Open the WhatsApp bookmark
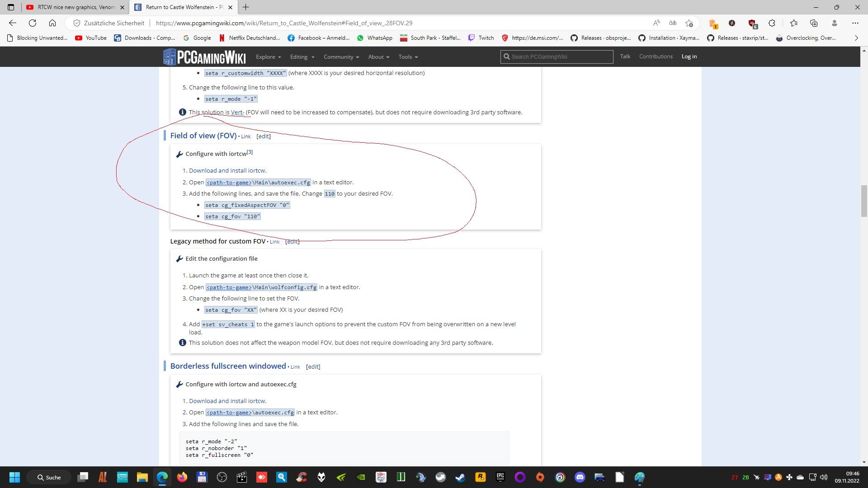The width and height of the screenshot is (868, 488). pyautogui.click(x=375, y=38)
